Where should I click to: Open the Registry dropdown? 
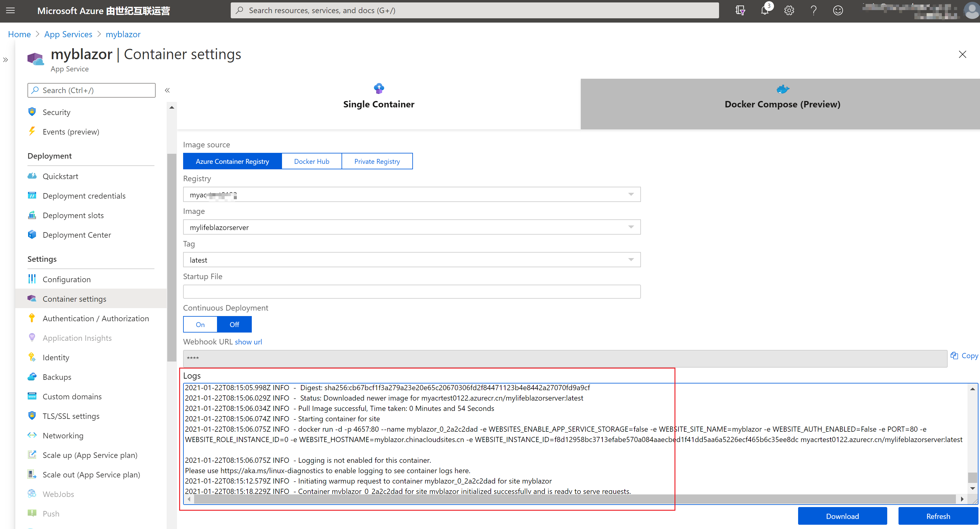[x=631, y=194]
